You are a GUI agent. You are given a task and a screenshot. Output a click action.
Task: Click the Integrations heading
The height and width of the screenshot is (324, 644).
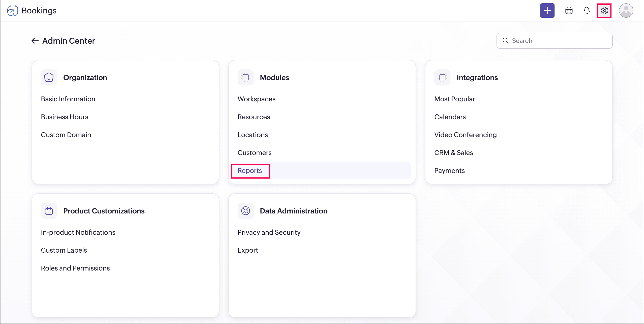click(x=477, y=77)
